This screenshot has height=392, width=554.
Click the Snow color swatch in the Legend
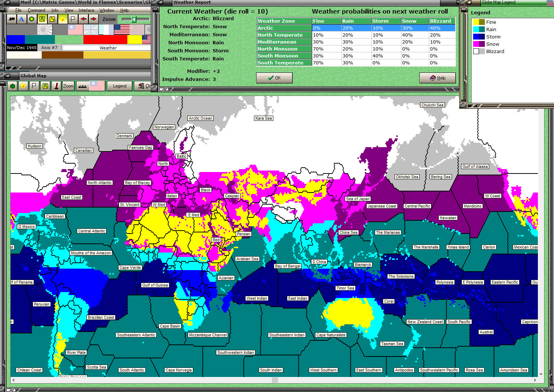point(479,44)
